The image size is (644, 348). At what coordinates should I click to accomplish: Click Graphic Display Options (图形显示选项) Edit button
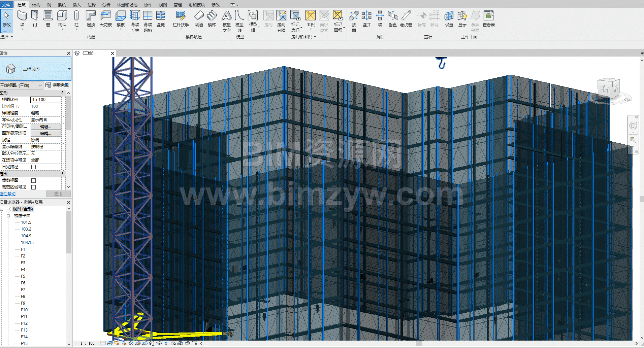[x=46, y=133]
